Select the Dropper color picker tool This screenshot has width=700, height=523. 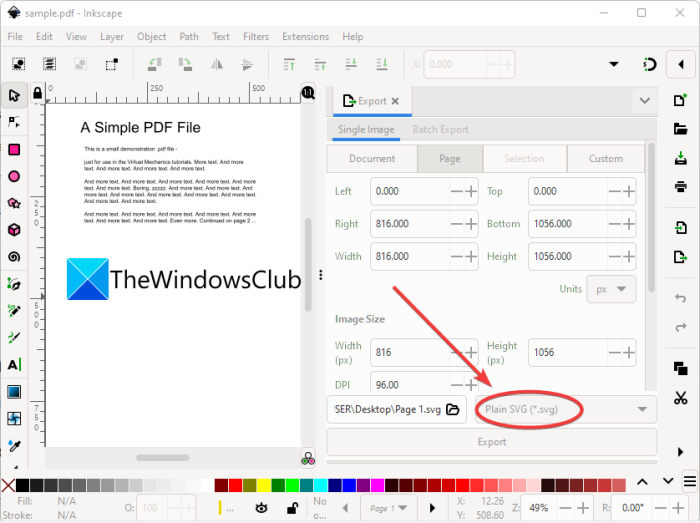click(x=14, y=445)
